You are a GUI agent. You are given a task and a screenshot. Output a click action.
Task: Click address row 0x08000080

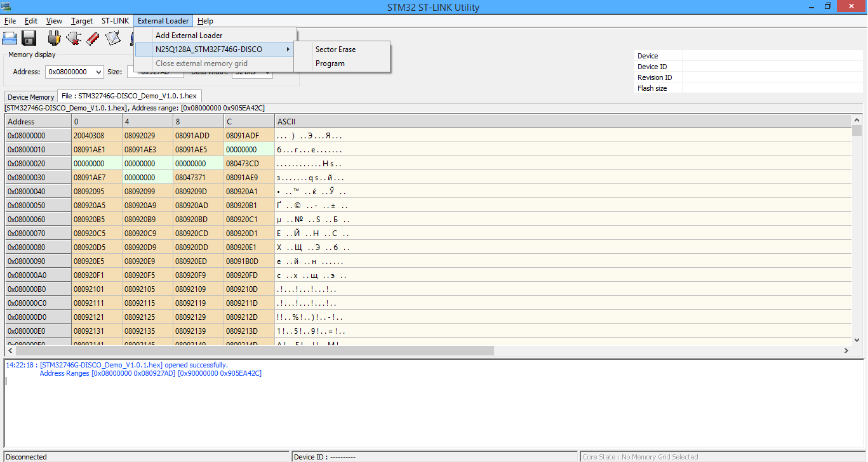tap(38, 247)
